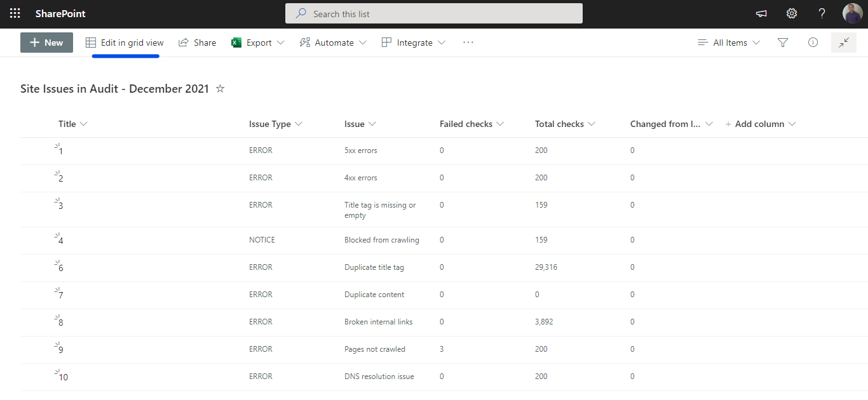Open the Integrate menu
Screen dimensions: 868x400
(414, 43)
